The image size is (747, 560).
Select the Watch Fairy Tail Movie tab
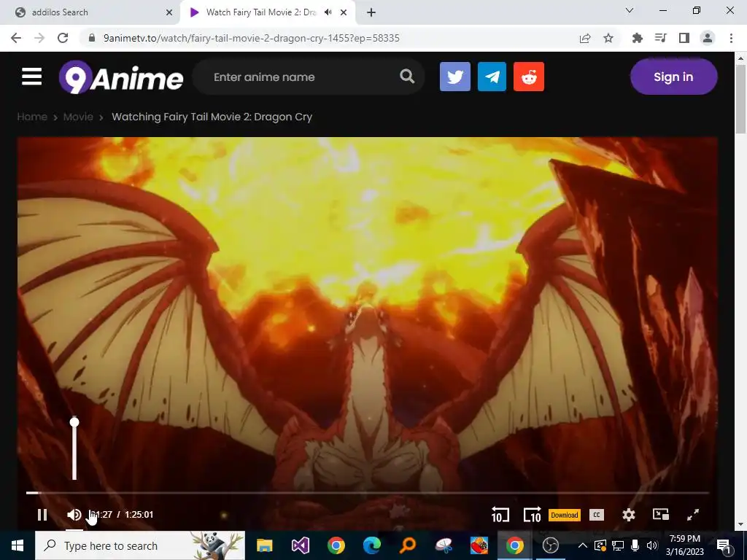coord(261,12)
